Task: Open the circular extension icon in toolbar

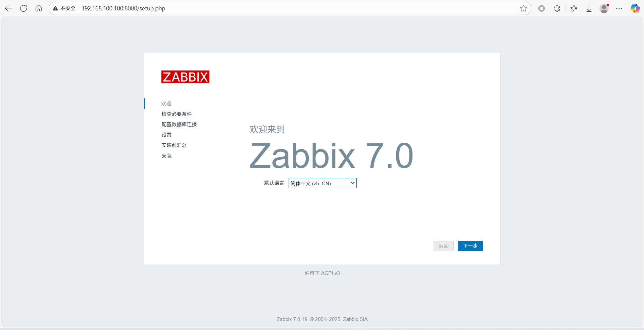Action: pos(542,8)
